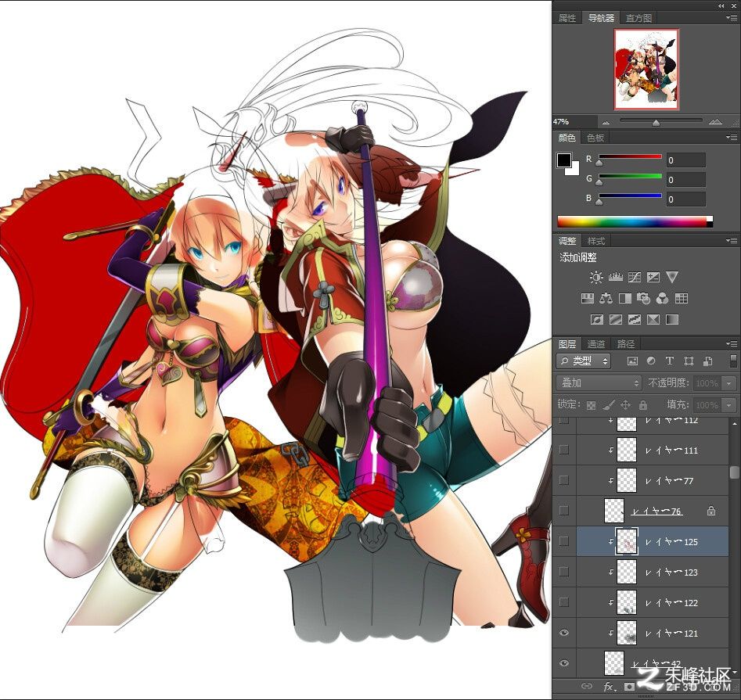Lock transparent pixels
This screenshot has width=741, height=700.
(x=591, y=405)
